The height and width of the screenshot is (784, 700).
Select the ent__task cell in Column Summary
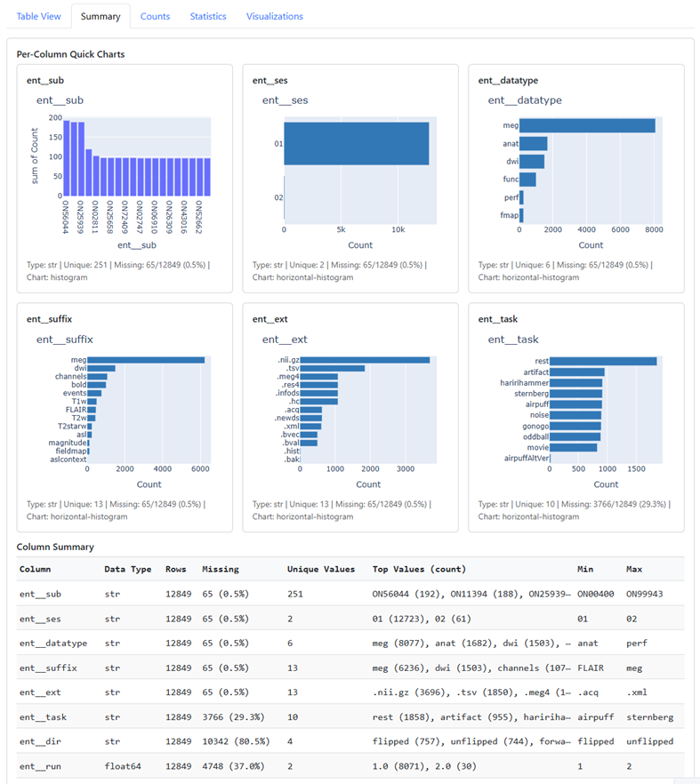pos(43,717)
